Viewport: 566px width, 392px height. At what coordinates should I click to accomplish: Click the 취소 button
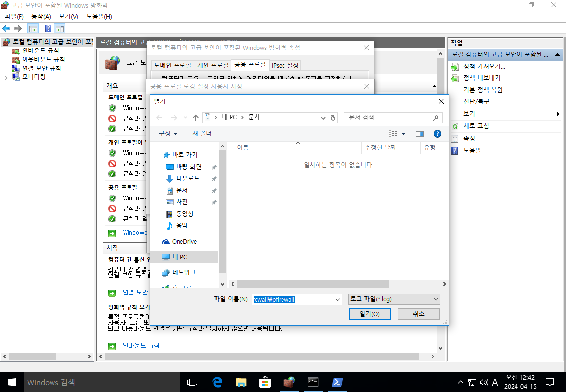point(419,314)
